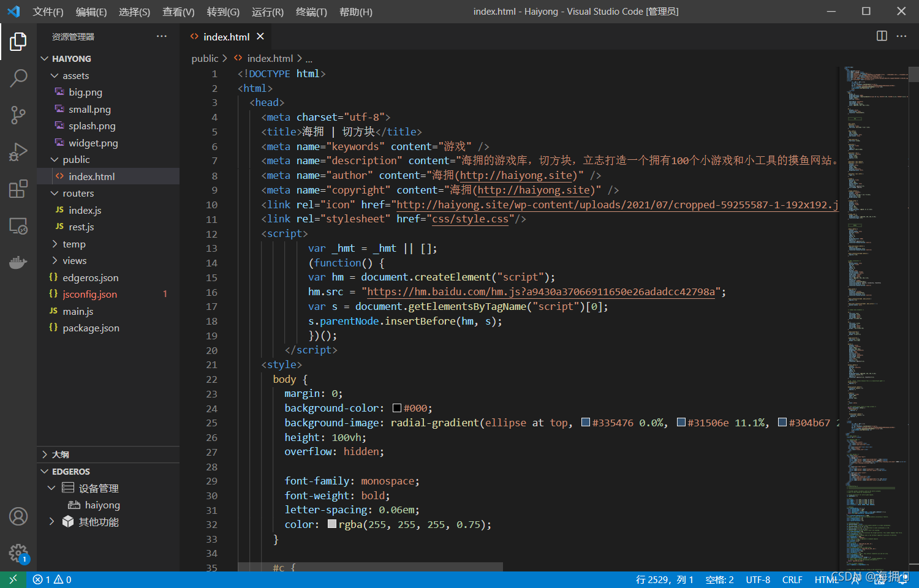
Task: Open the 查看(V) menu
Action: [x=178, y=12]
